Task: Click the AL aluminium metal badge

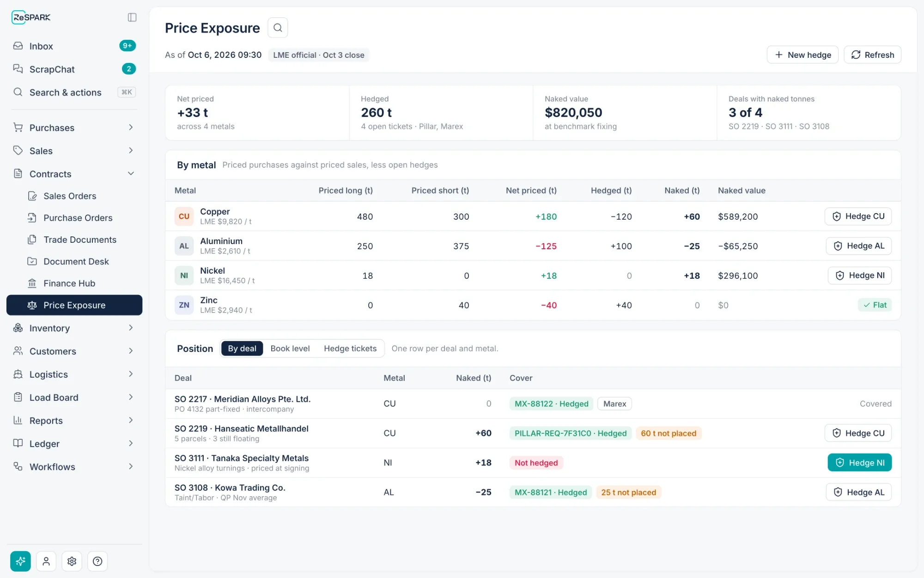Action: (x=184, y=246)
